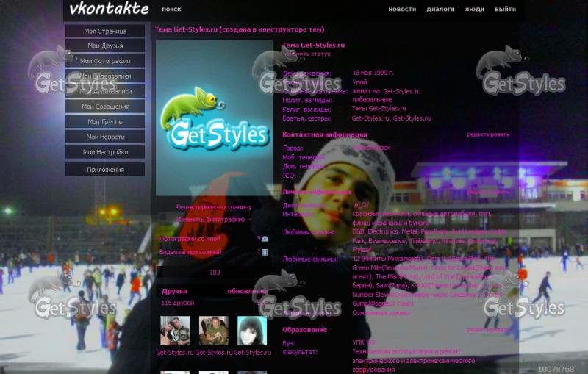Open Мои Фотографии in the sidebar
The image size is (588, 374).
tap(105, 61)
